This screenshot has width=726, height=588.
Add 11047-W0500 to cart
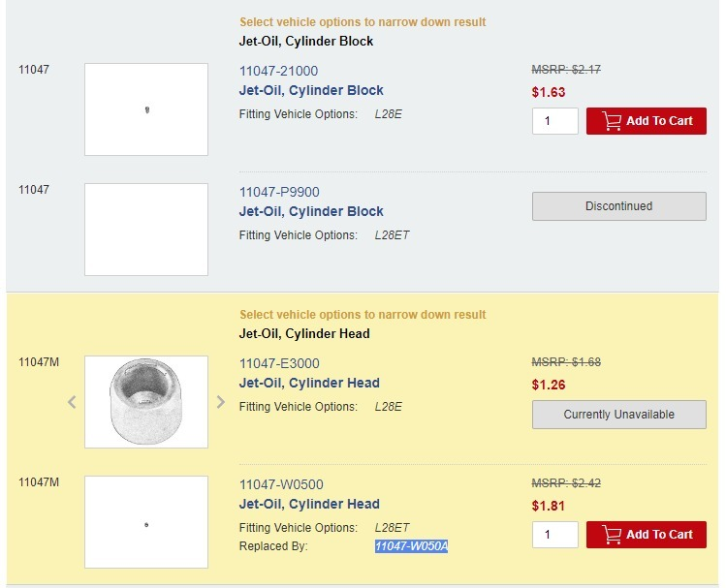647,535
